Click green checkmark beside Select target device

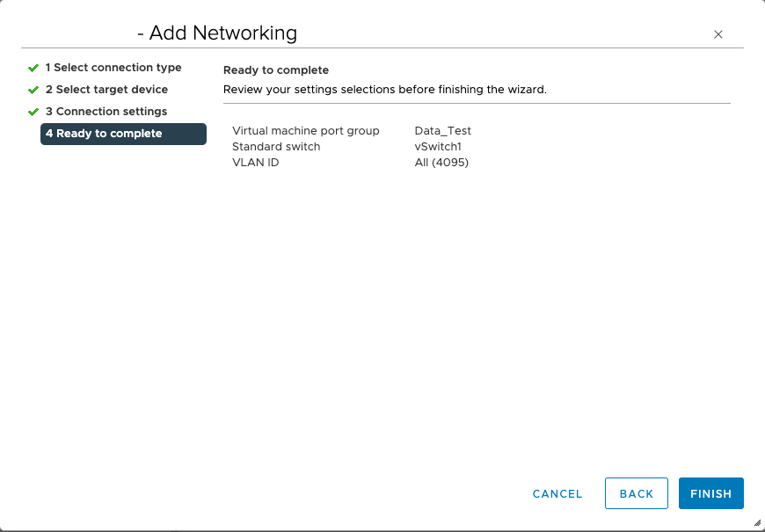pos(33,90)
